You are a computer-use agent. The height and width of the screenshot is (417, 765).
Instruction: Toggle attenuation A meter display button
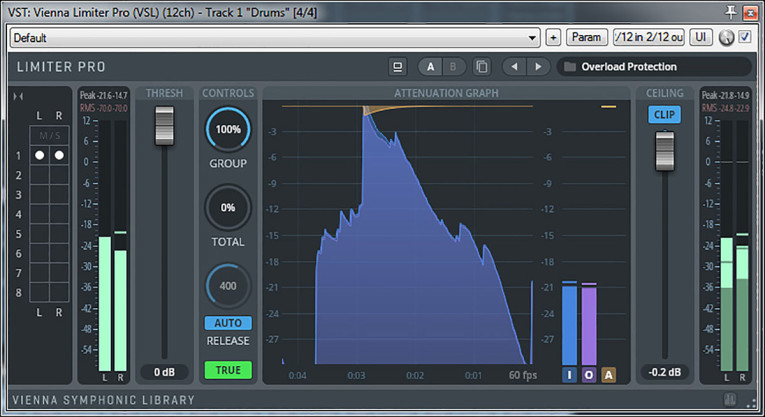coord(608,375)
